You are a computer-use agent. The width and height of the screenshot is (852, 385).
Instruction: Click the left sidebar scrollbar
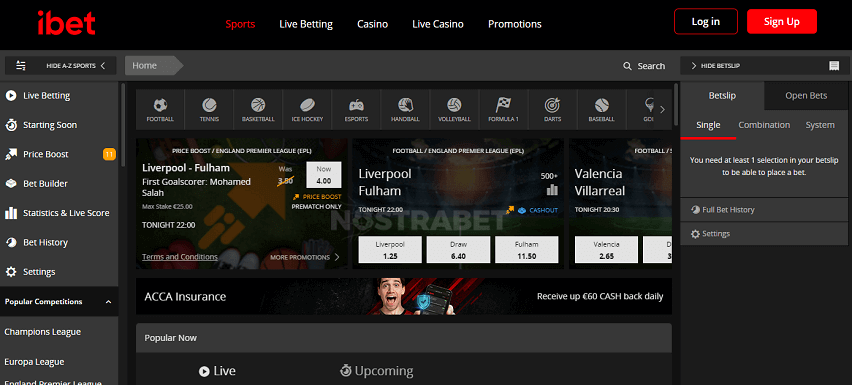coord(123,125)
